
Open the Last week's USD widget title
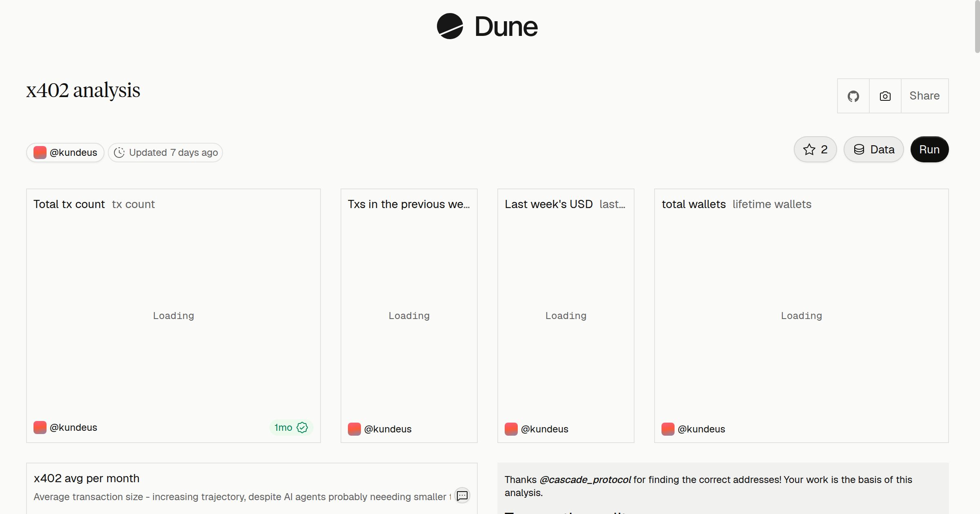tap(548, 204)
